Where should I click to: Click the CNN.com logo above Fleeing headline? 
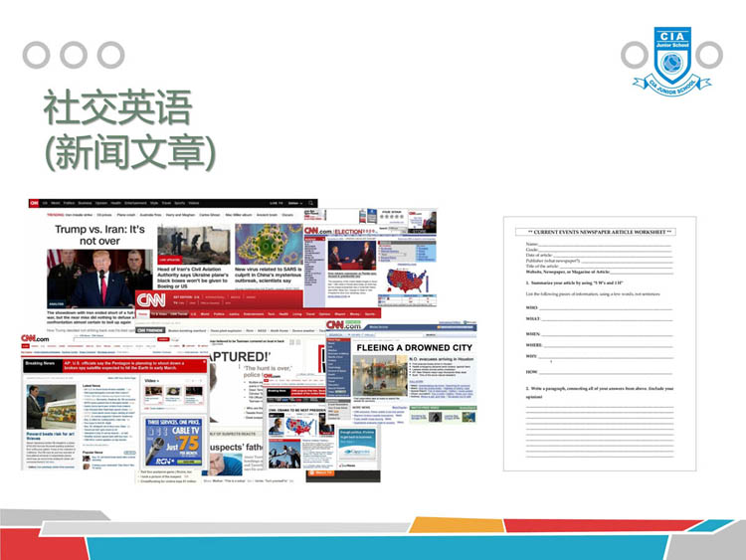tap(343, 327)
